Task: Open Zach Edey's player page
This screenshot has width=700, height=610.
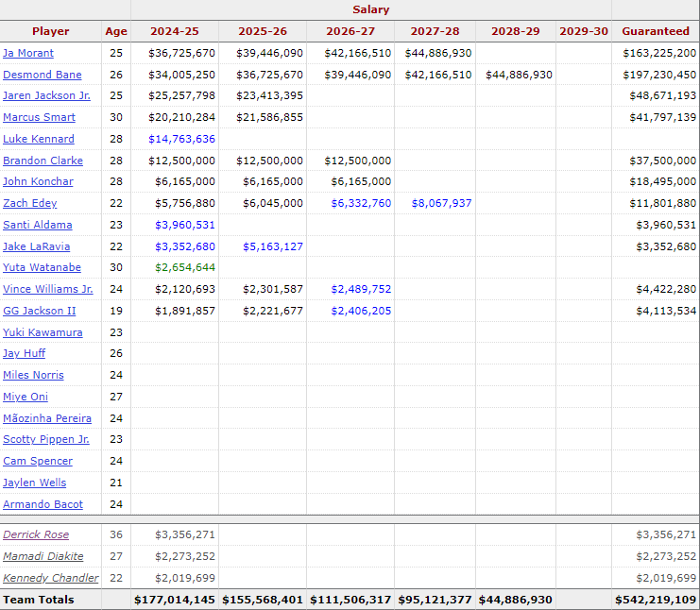Action: coord(30,203)
